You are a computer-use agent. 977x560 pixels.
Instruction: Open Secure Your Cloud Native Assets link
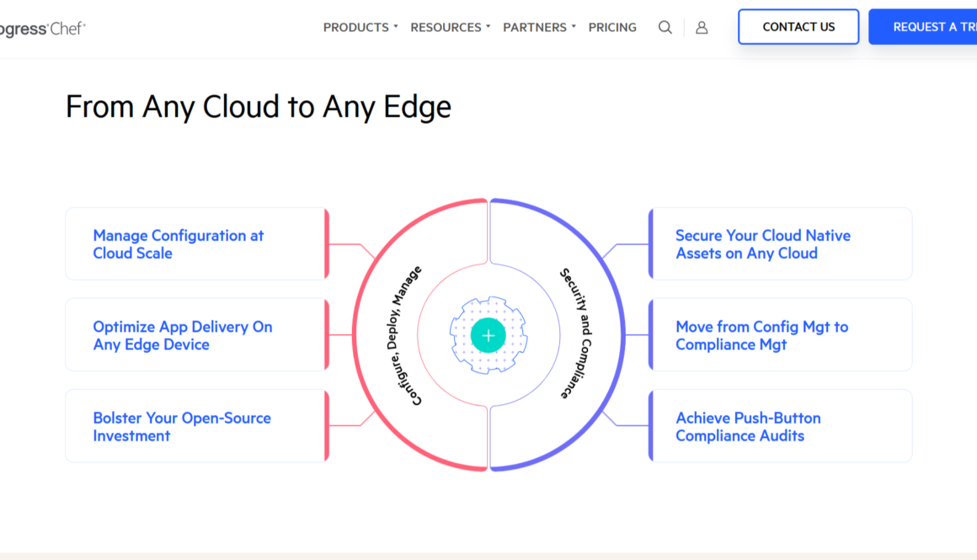coord(762,244)
